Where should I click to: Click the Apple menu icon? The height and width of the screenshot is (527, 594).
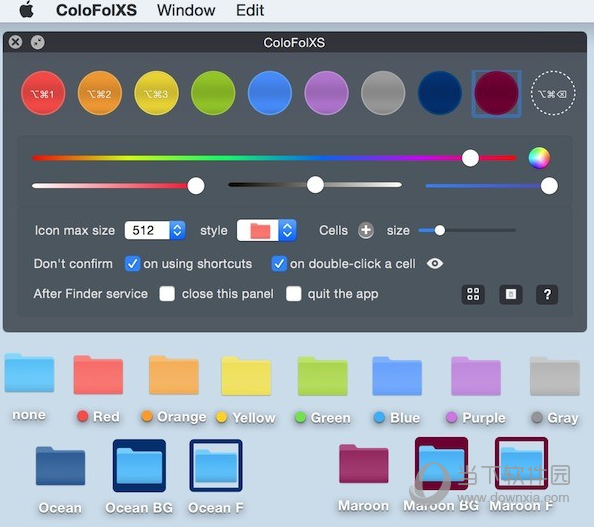27,9
